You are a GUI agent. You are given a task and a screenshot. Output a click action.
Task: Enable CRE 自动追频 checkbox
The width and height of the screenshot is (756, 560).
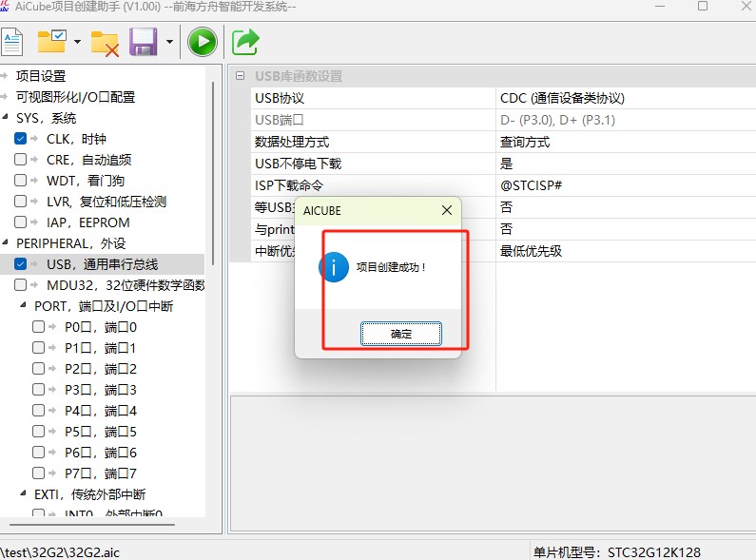(x=20, y=160)
